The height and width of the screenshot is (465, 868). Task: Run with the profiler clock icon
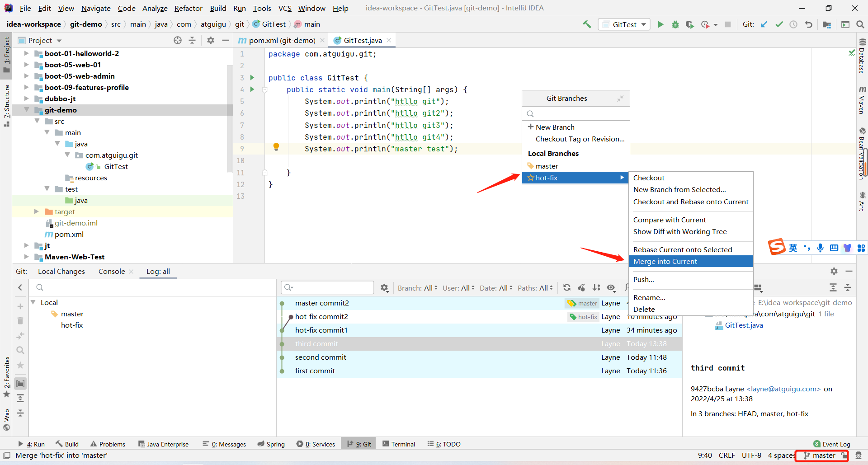coord(705,24)
